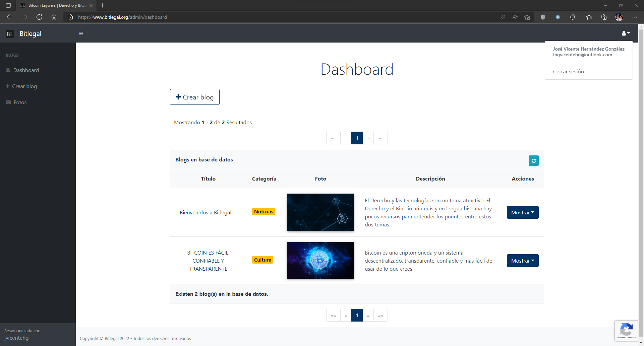Viewport: 644px width, 346px height.
Task: Open a new browser tab
Action: (x=103, y=5)
